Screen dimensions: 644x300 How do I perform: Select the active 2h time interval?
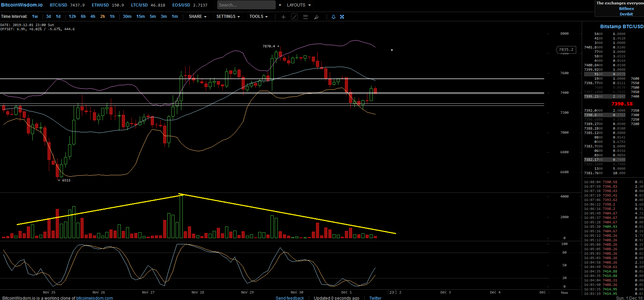[103, 16]
